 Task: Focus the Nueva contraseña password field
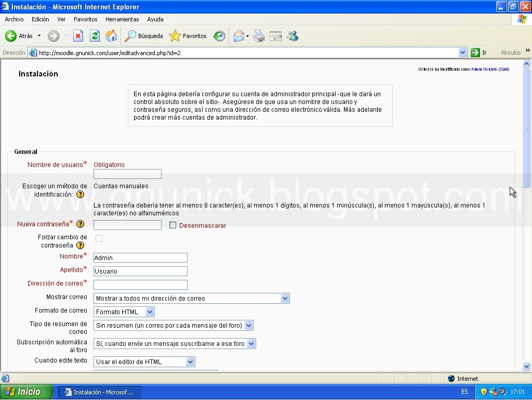pos(128,225)
